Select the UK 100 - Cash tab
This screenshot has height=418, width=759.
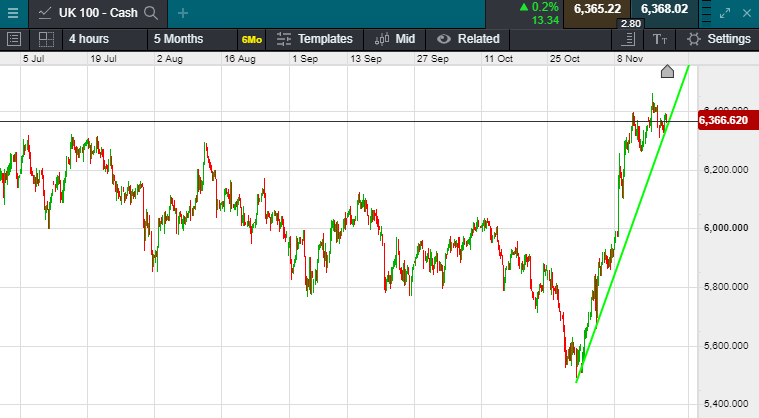[88, 13]
